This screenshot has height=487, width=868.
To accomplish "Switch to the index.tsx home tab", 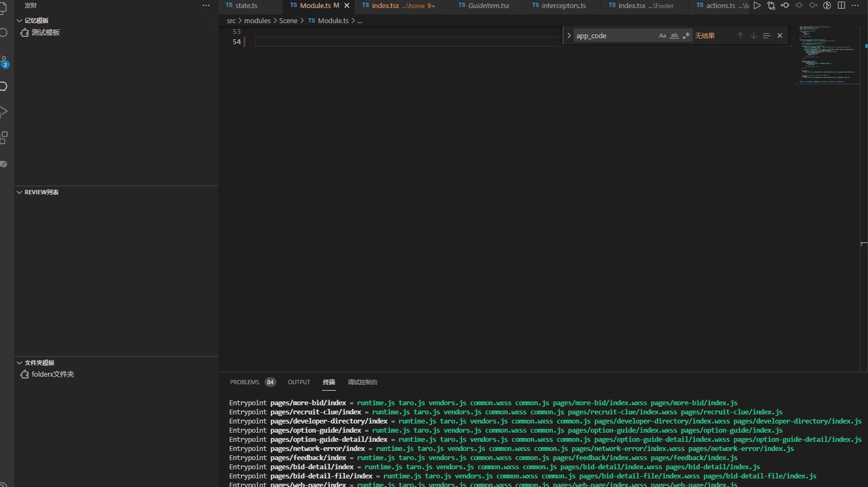I will [x=402, y=5].
